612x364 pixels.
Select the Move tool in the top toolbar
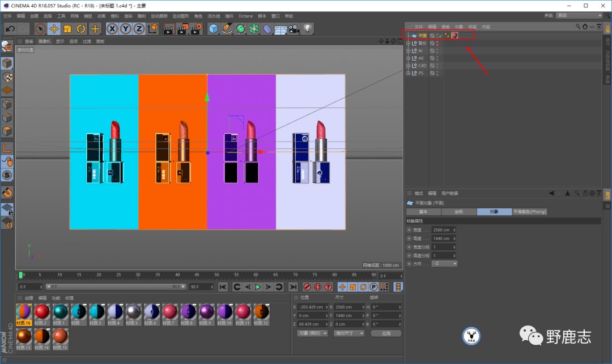coord(54,29)
